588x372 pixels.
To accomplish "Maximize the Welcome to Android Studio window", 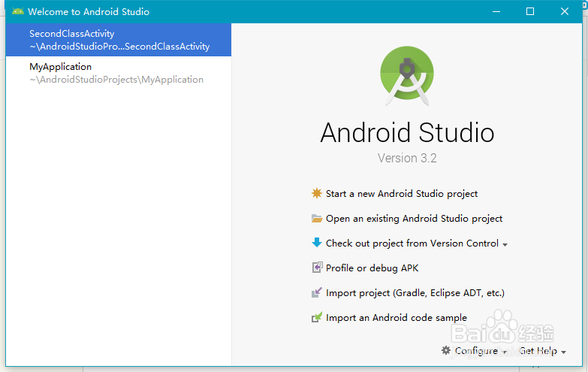I will [x=530, y=11].
